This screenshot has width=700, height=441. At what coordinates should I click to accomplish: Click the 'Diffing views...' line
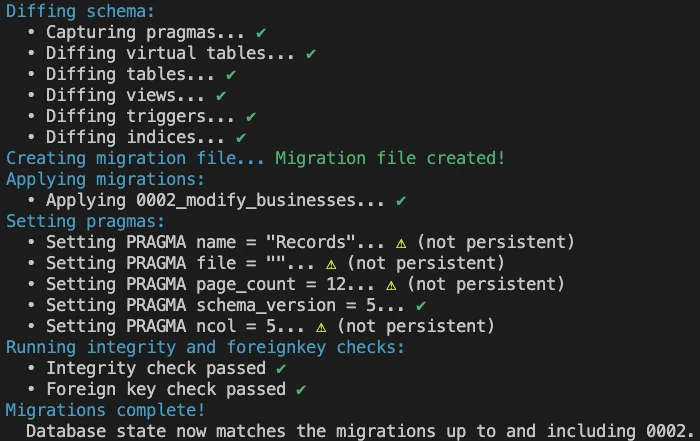click(125, 95)
